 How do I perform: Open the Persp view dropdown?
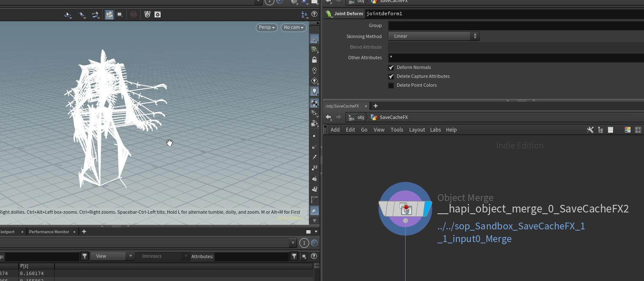pos(267,28)
